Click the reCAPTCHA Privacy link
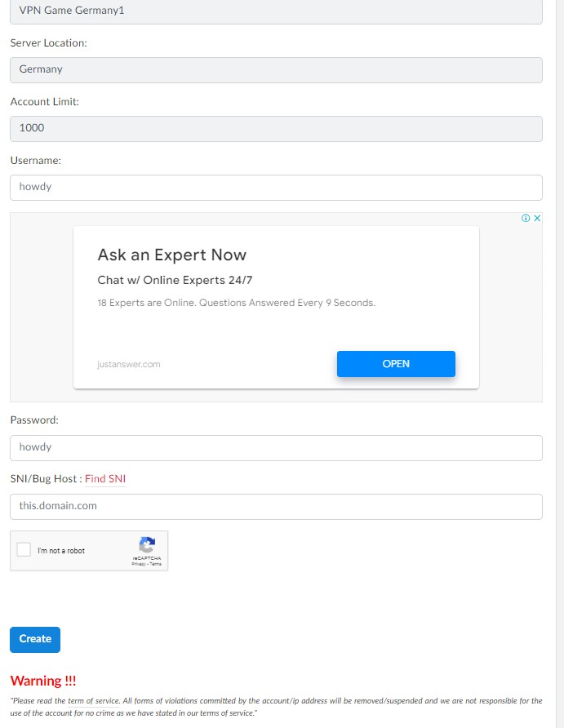 click(138, 564)
